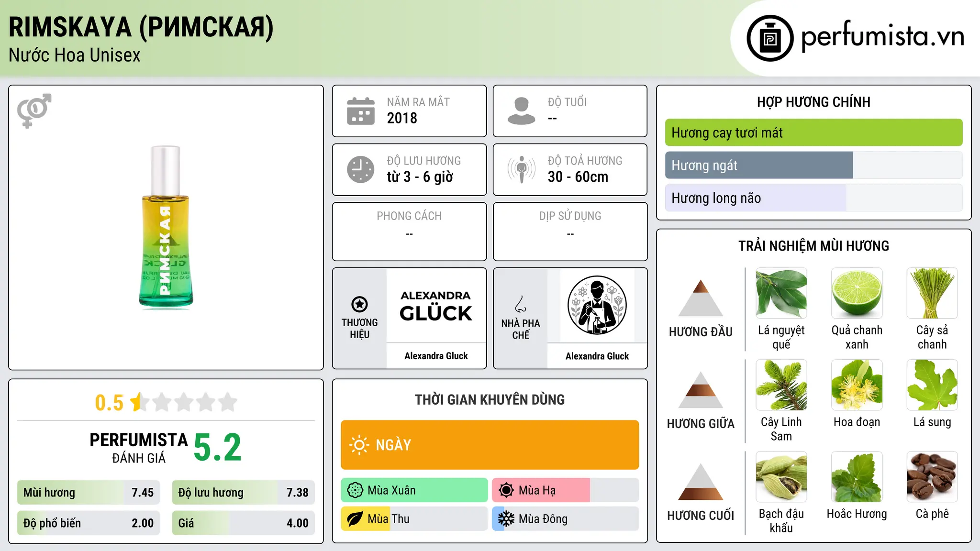Click the nose icon above Nhà pha chế

[x=521, y=304]
